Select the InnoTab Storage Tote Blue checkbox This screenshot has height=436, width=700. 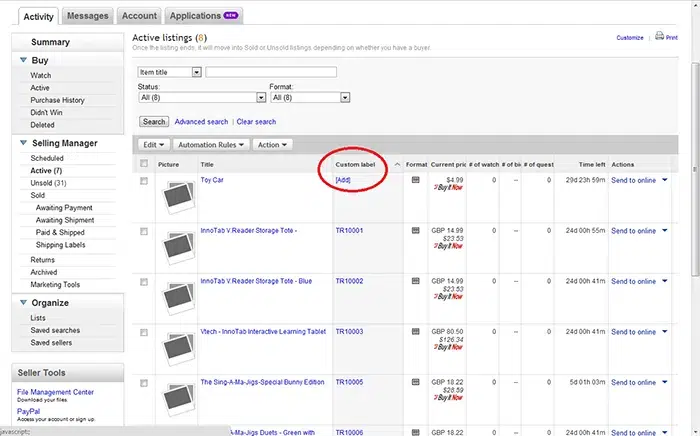coord(144,282)
